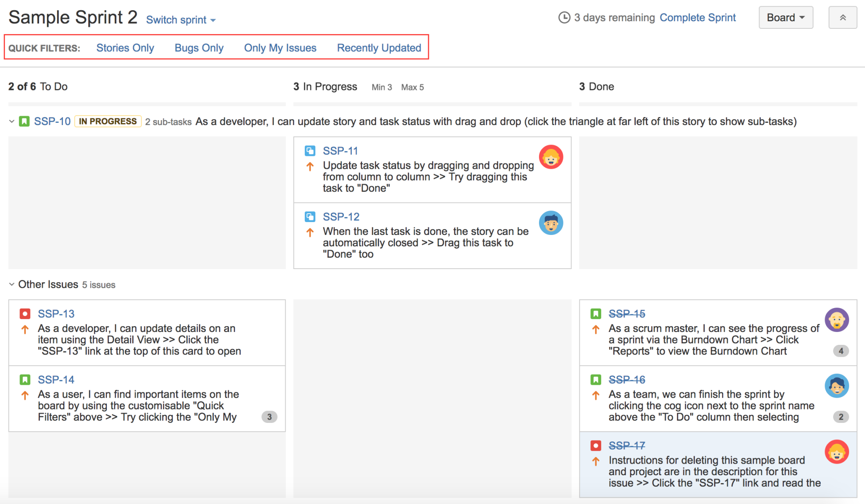
Task: Click the clock icon beside days remaining
Action: 564,18
